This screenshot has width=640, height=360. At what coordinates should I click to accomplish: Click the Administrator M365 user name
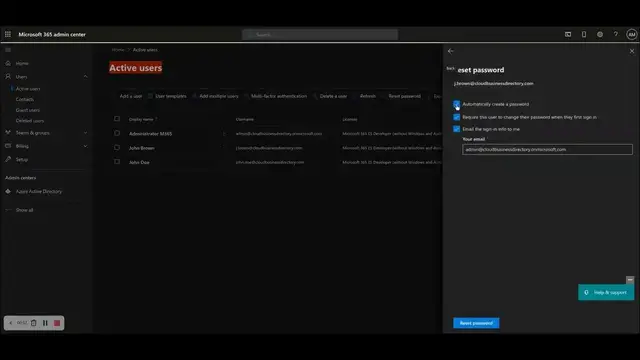(x=150, y=133)
